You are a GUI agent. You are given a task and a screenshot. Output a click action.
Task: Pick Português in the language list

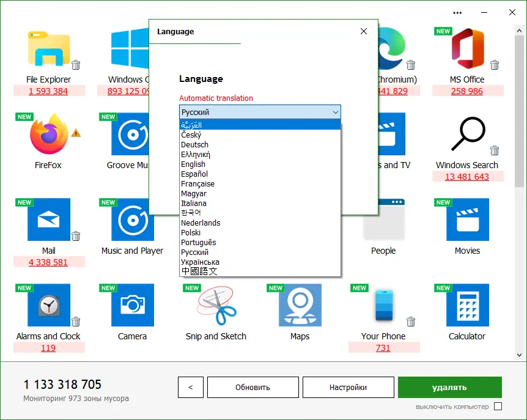click(x=260, y=242)
